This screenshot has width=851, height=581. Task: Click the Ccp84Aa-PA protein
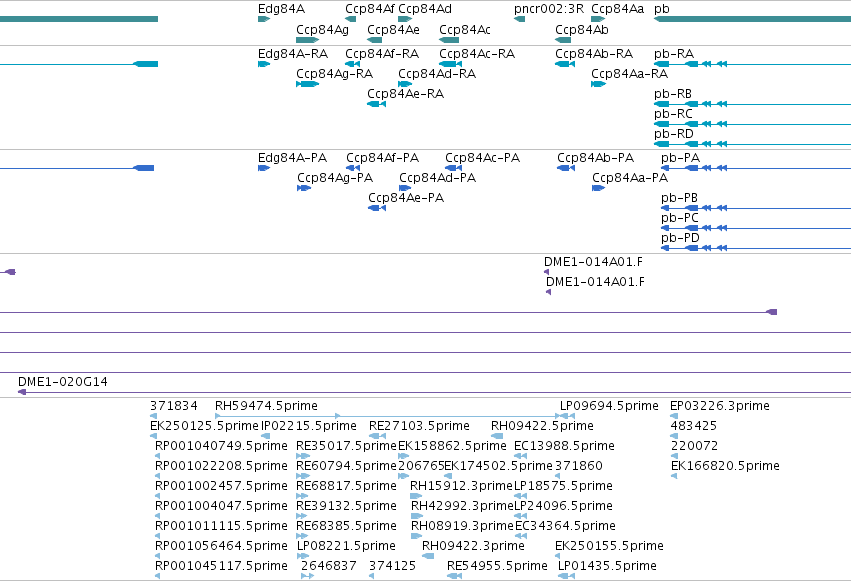[598, 188]
